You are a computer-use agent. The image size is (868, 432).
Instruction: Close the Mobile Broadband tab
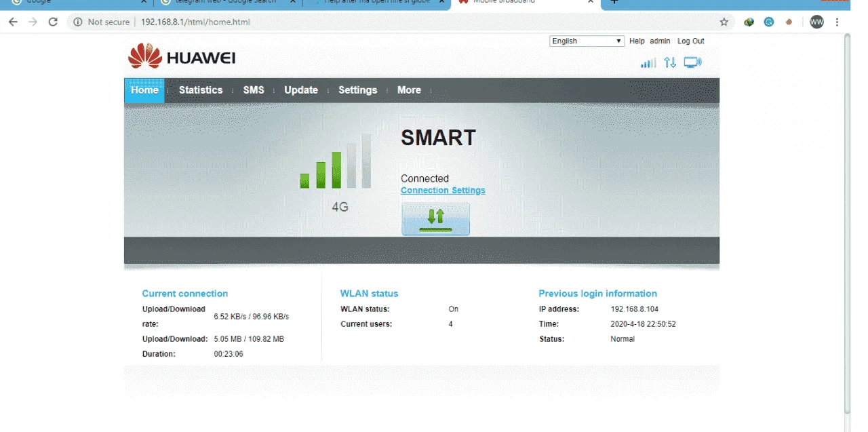pyautogui.click(x=591, y=2)
